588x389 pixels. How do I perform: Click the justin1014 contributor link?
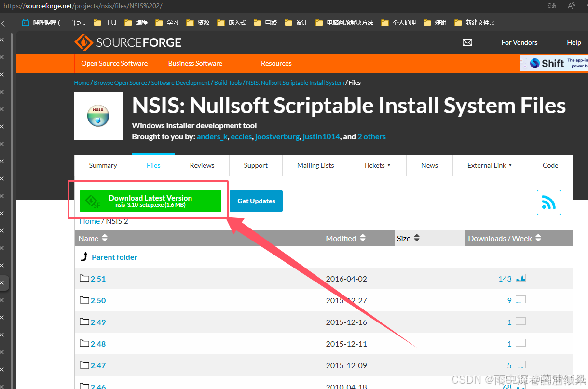322,137
